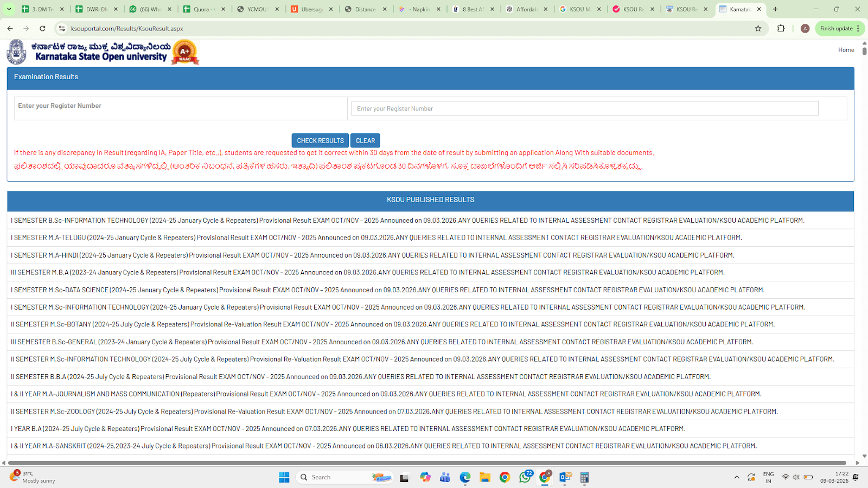
Task: Open the browser Extensions puzzle icon
Action: click(781, 29)
